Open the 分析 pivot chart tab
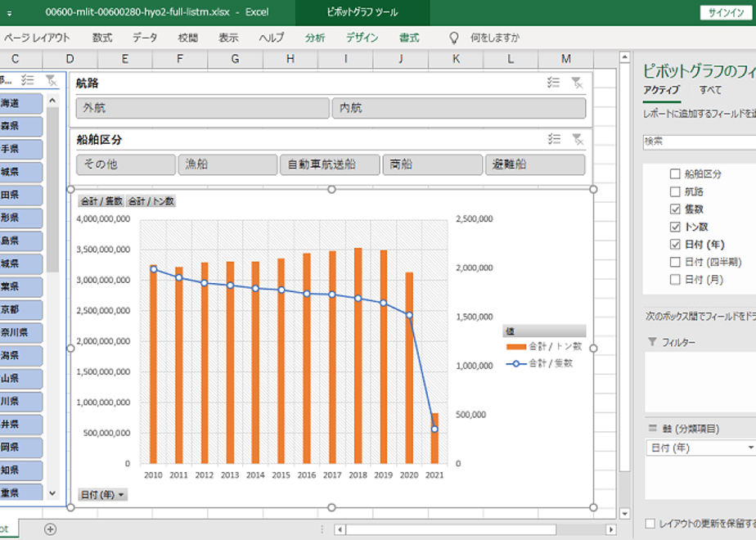Viewport: 756px width, 540px height. point(315,38)
